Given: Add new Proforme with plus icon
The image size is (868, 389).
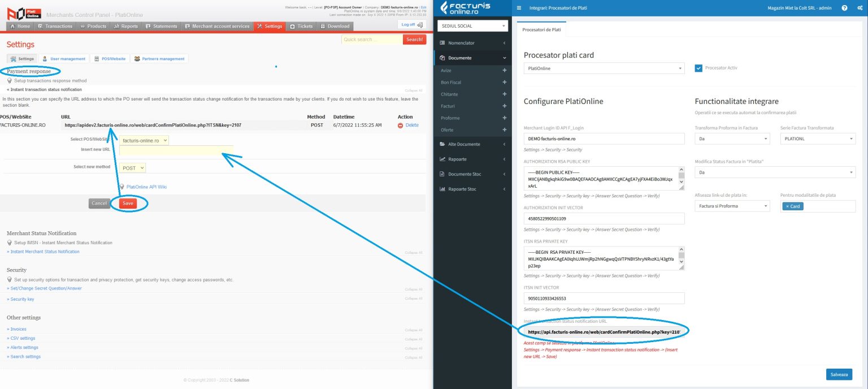Looking at the screenshot, I should point(504,118).
